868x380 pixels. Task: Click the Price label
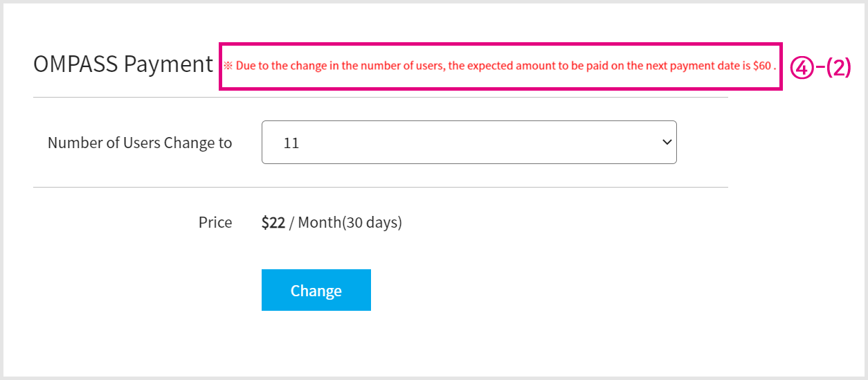215,223
